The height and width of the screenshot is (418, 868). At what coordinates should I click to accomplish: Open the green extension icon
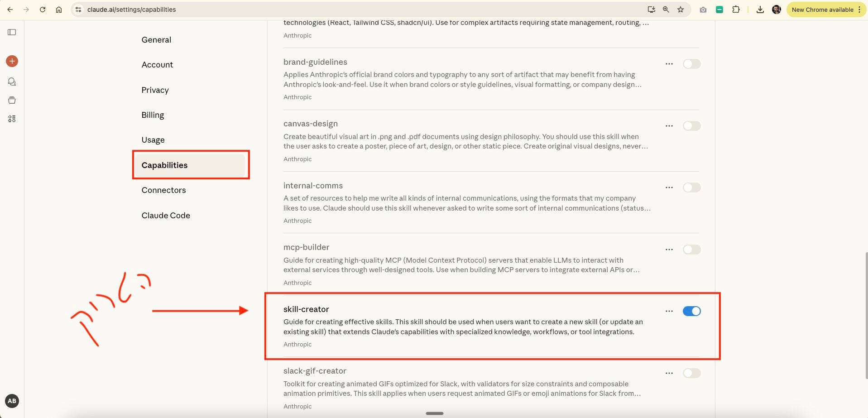click(x=719, y=10)
